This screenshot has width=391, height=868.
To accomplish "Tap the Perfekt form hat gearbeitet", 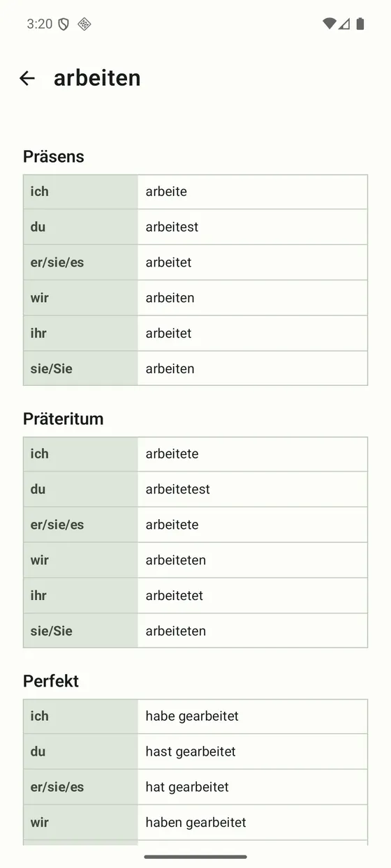I will [187, 788].
